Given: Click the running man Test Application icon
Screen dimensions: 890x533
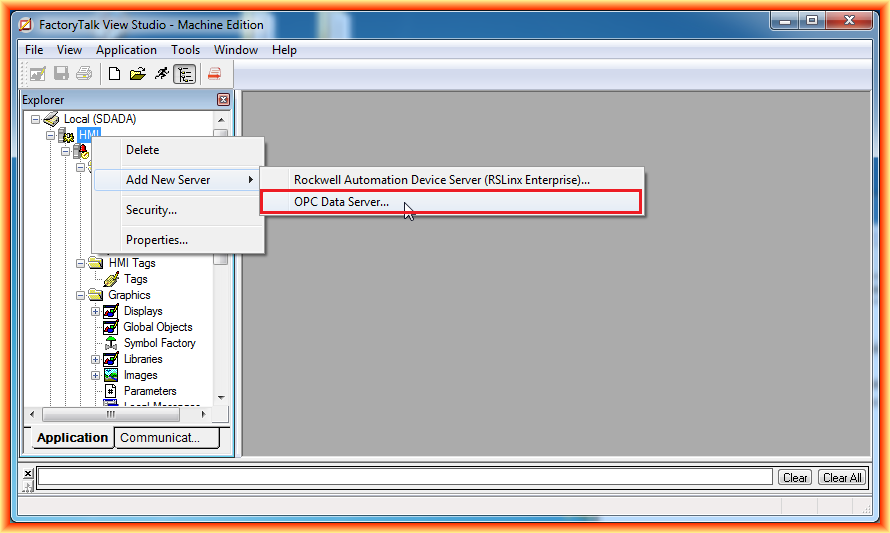Looking at the screenshot, I should click(161, 74).
